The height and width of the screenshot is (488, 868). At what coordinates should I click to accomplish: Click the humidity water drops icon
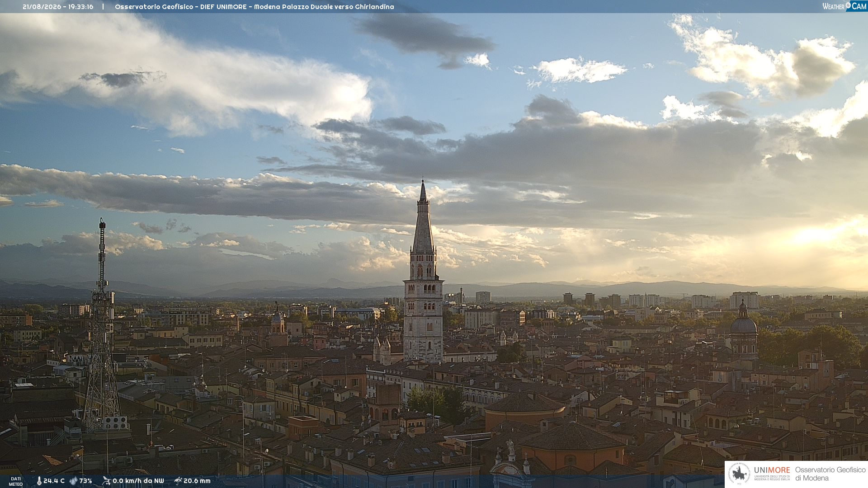[x=73, y=481]
